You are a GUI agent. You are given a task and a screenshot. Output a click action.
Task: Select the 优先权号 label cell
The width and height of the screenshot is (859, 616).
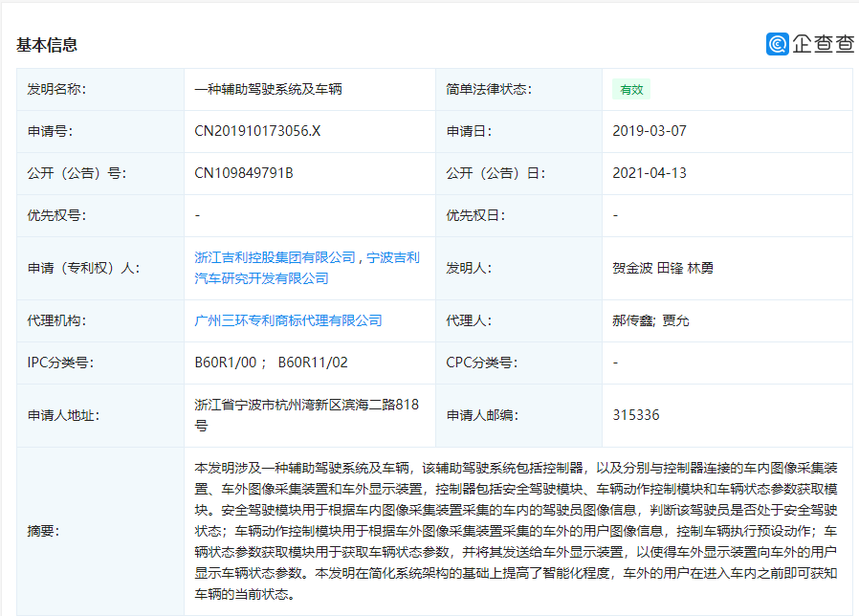pyautogui.click(x=100, y=215)
